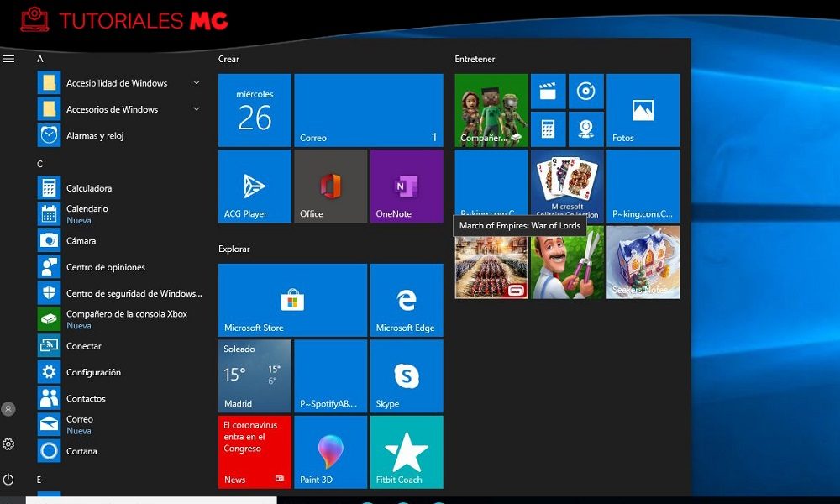This screenshot has width=840, height=504.
Task: Launch Microsoft Edge from its tile
Action: [x=407, y=300]
